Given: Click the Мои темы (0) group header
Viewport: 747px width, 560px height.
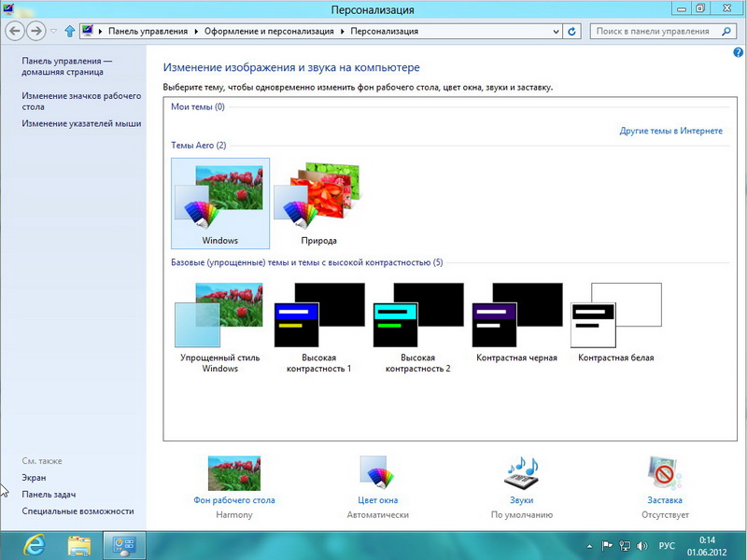Looking at the screenshot, I should tap(198, 106).
